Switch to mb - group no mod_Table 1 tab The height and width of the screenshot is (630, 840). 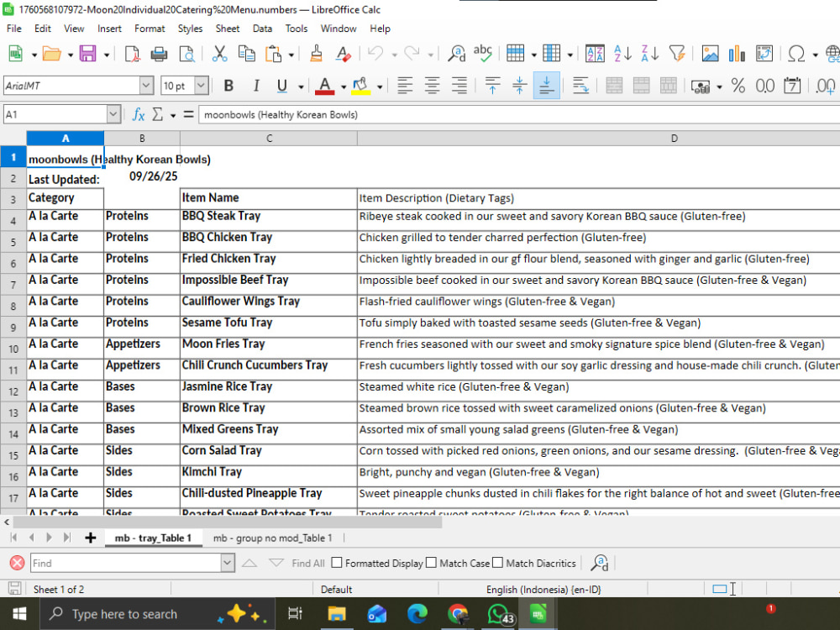tap(273, 538)
